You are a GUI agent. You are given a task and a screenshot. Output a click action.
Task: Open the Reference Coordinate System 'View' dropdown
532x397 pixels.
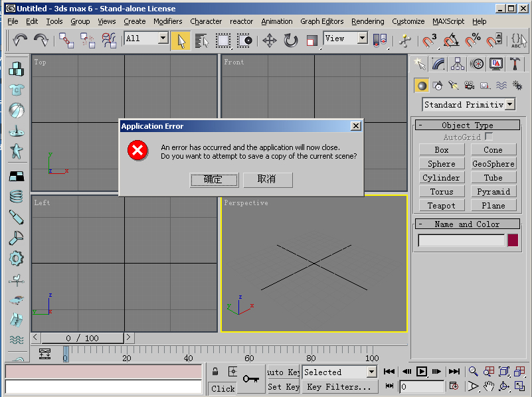tap(363, 38)
